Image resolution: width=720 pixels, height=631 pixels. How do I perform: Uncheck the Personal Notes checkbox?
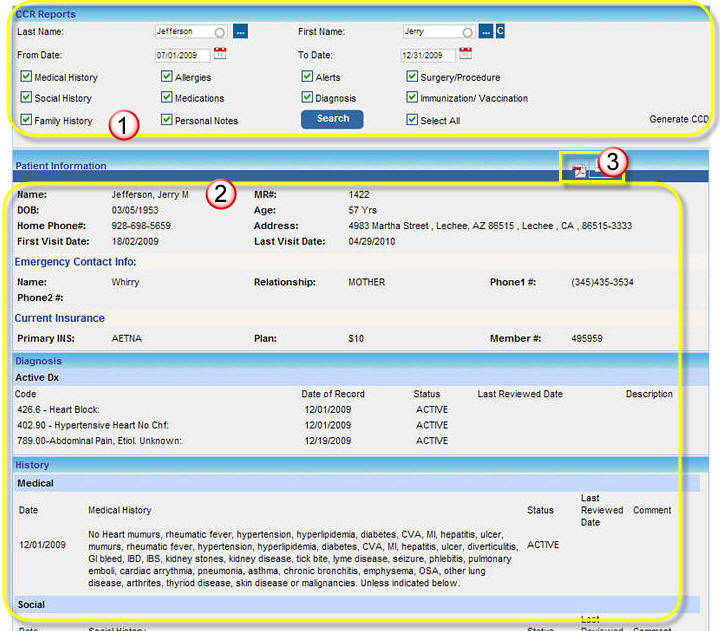coord(167,120)
